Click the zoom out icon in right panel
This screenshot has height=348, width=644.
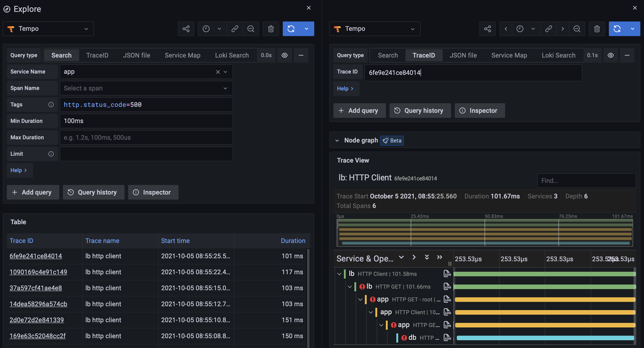(x=576, y=28)
